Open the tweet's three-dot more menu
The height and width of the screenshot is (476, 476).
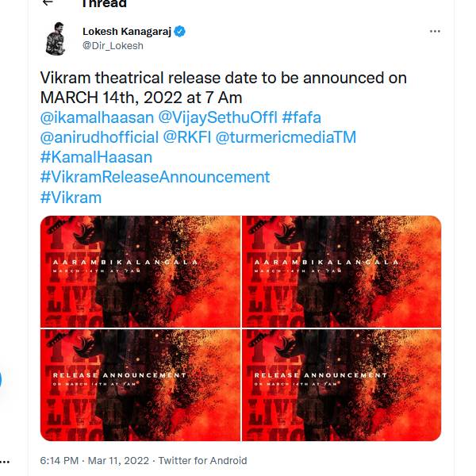(x=434, y=32)
